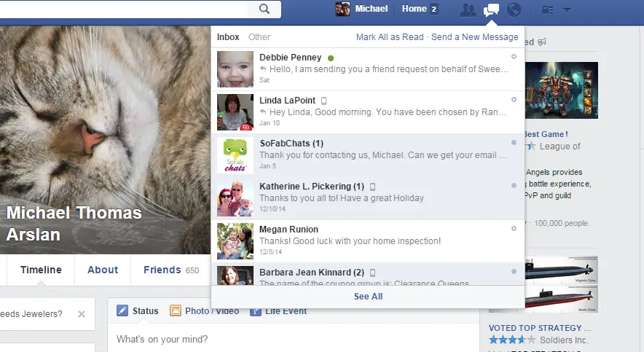The width and height of the screenshot is (644, 352).
Task: Mark Katherine L. Pickering's message as read
Action: coord(514,186)
